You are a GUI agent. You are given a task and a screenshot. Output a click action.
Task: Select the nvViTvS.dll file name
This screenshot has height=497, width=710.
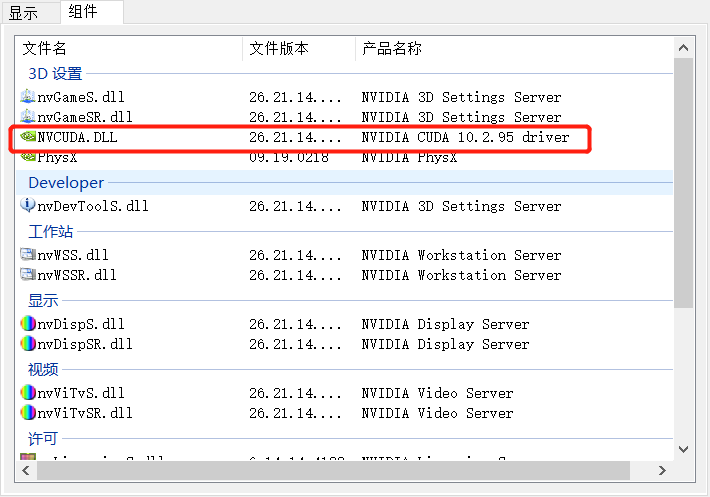coord(81,393)
